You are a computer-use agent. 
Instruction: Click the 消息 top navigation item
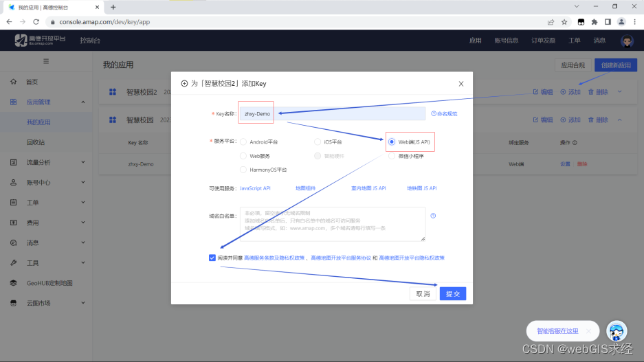(x=599, y=41)
